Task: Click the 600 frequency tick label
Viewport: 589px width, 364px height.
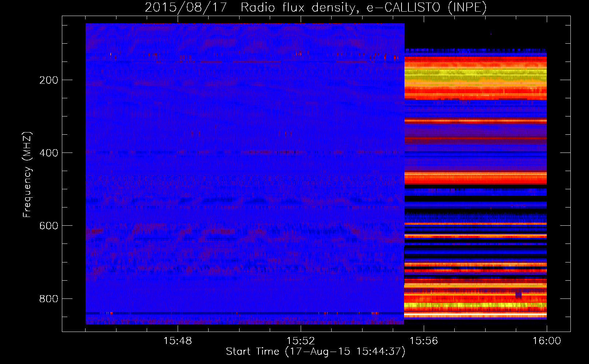Action: coord(49,226)
